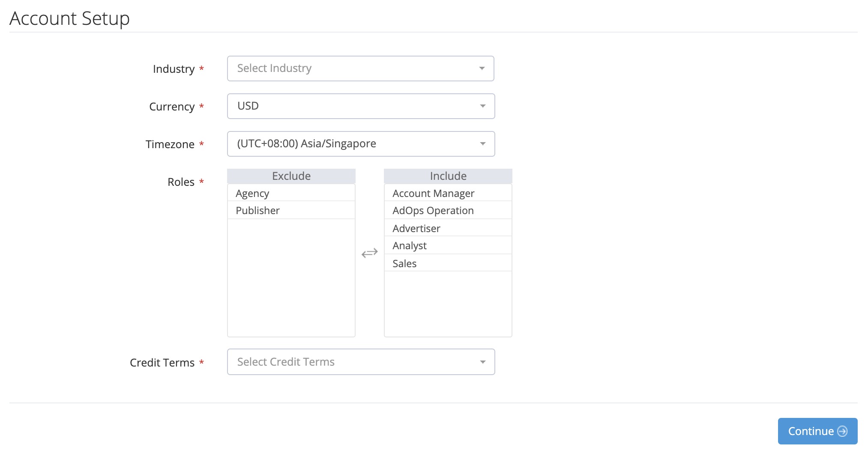Click the Include list header

coord(448,176)
